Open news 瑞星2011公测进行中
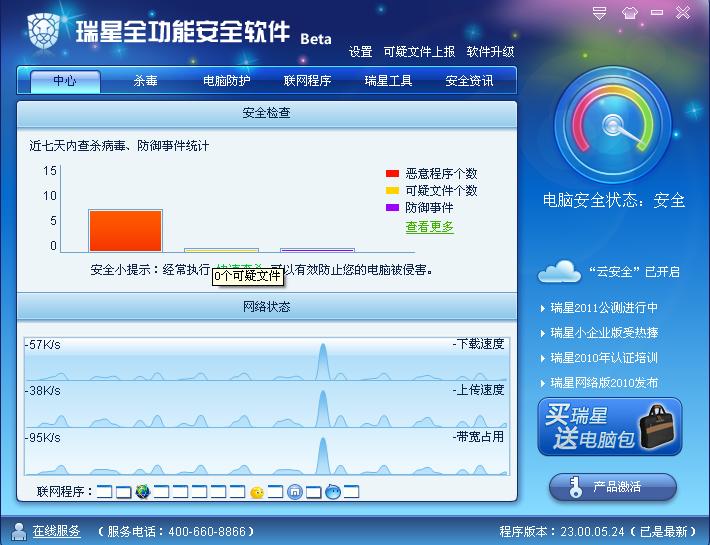This screenshot has width=710, height=545. [x=604, y=308]
